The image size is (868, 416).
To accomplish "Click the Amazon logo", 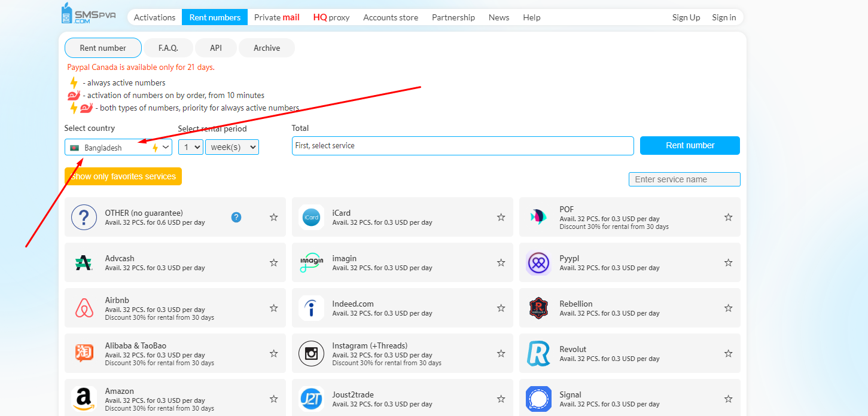I will pyautogui.click(x=84, y=399).
